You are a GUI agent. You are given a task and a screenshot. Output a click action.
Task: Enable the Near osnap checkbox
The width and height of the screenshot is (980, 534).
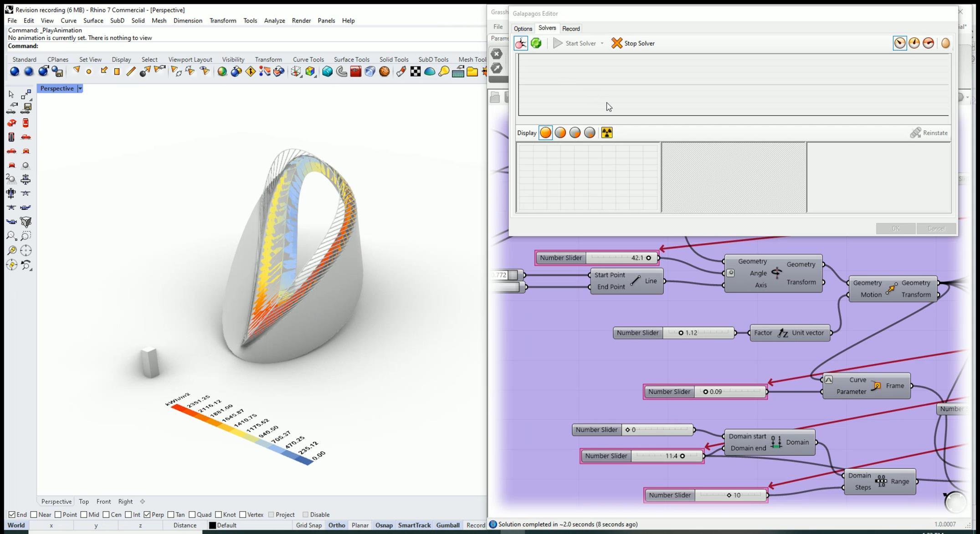[34, 514]
